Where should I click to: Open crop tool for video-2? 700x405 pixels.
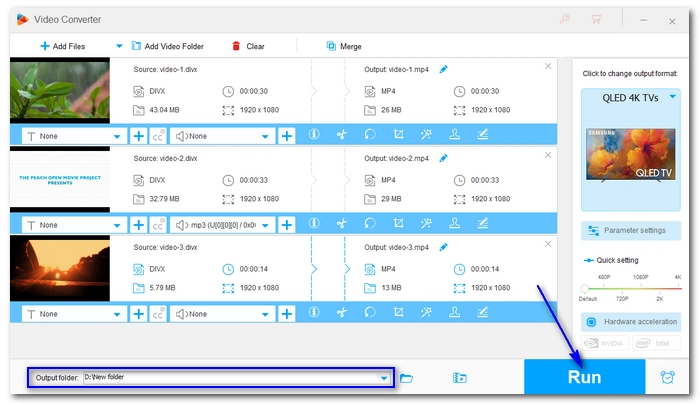(x=398, y=223)
